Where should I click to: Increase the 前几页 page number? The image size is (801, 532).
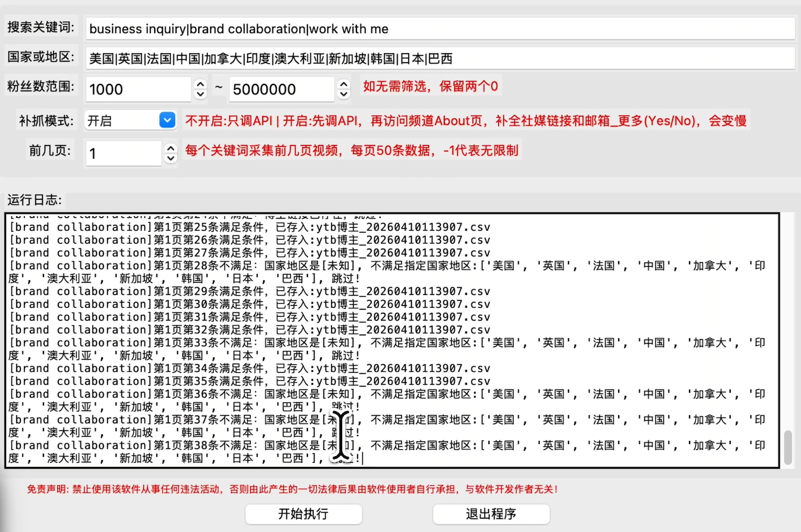170,149
